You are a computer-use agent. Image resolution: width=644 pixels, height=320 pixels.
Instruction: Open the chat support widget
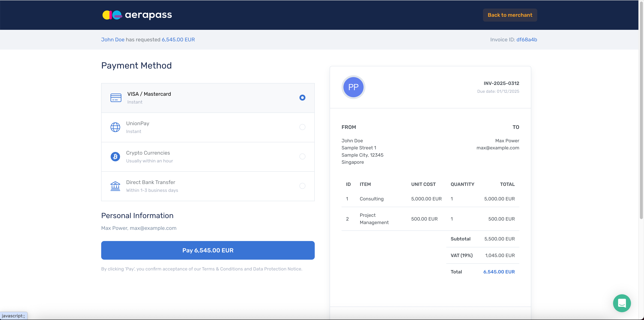tap(622, 303)
